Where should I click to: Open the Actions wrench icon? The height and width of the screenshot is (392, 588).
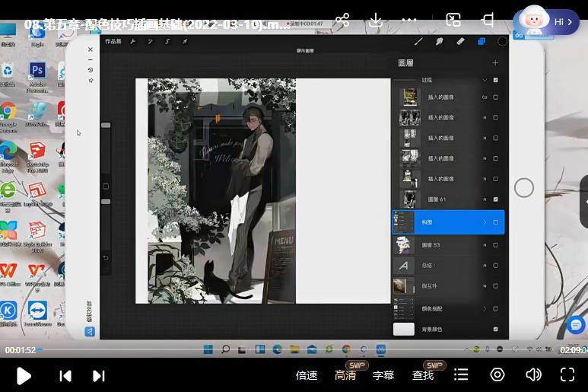click(x=133, y=41)
